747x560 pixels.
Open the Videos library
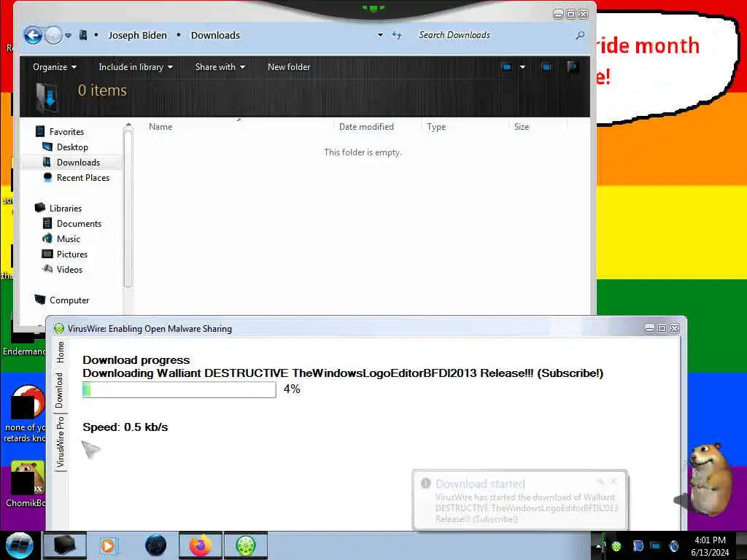[x=69, y=270]
